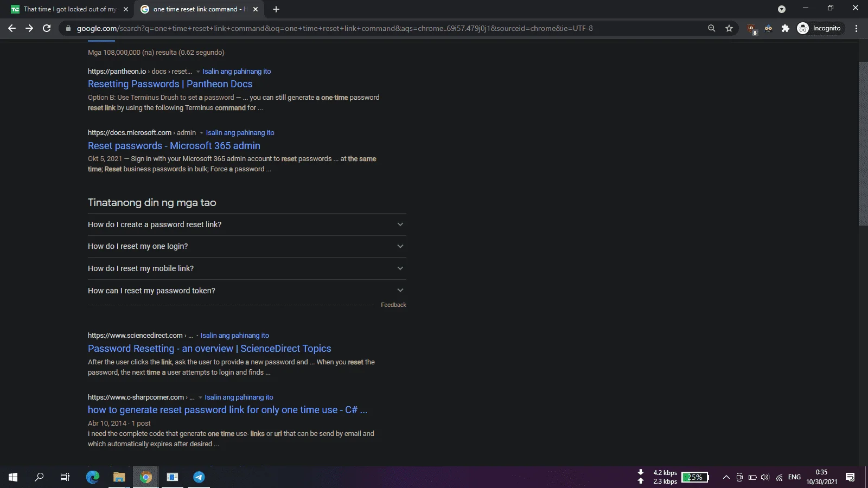Click 'Isalin ang pahinang ito' for pantheon.io result
Screen dimensions: 868x488
coord(237,71)
